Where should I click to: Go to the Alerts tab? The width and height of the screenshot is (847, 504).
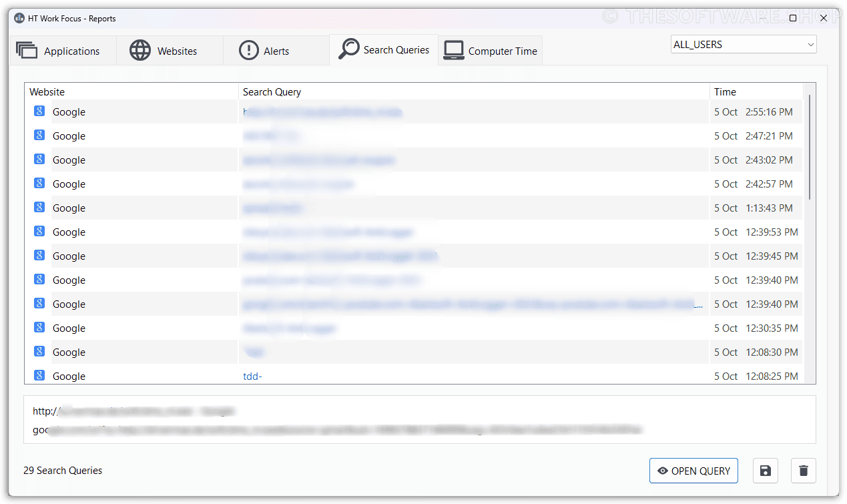click(276, 51)
